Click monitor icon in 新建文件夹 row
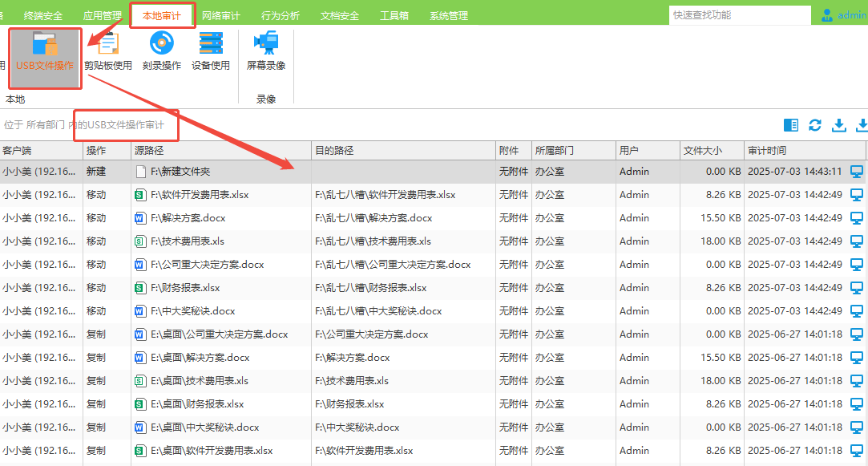868x466 pixels. click(856, 172)
